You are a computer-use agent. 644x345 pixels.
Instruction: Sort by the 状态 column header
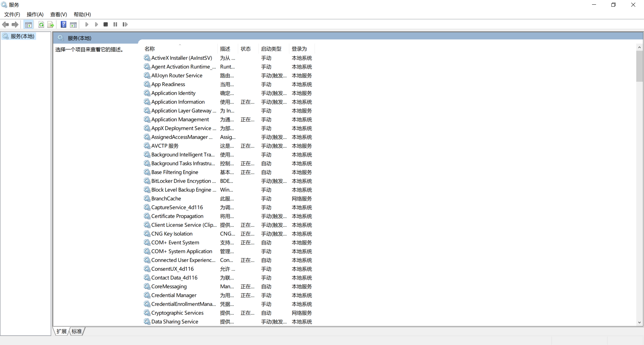tap(248, 49)
